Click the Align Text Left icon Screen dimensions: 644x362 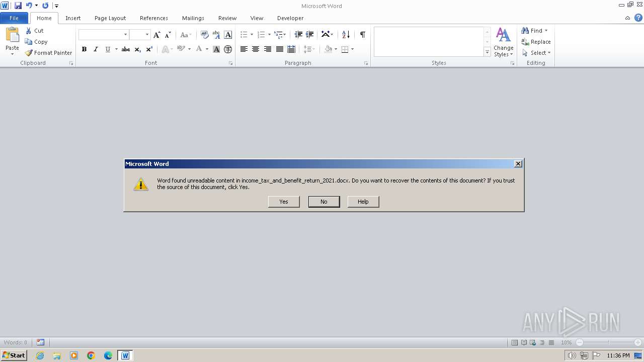click(244, 49)
